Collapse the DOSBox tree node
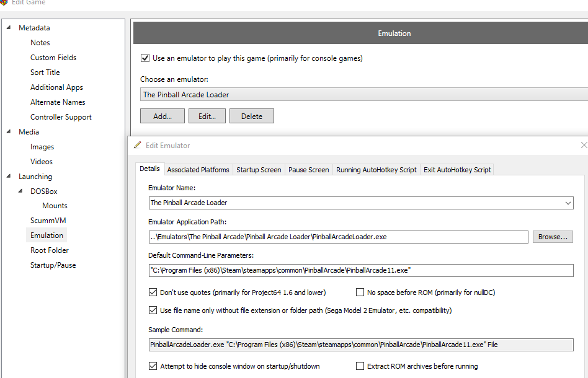Viewport: 588px width, 378px height. point(20,191)
